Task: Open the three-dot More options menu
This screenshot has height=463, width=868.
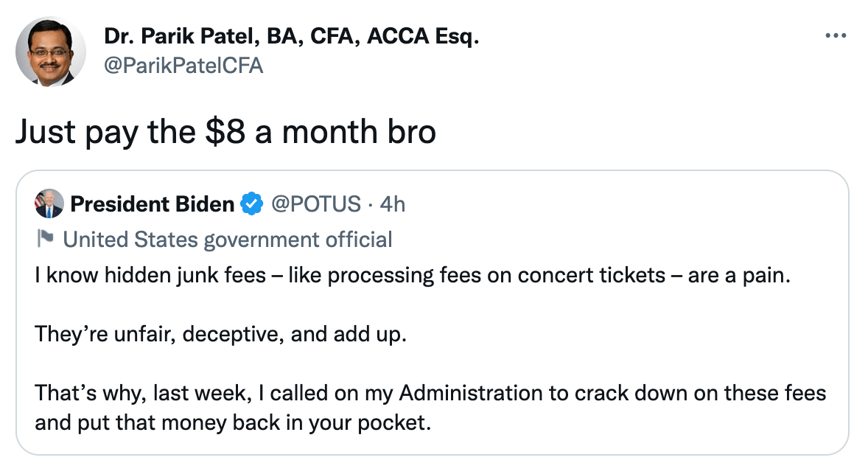Action: [835, 36]
